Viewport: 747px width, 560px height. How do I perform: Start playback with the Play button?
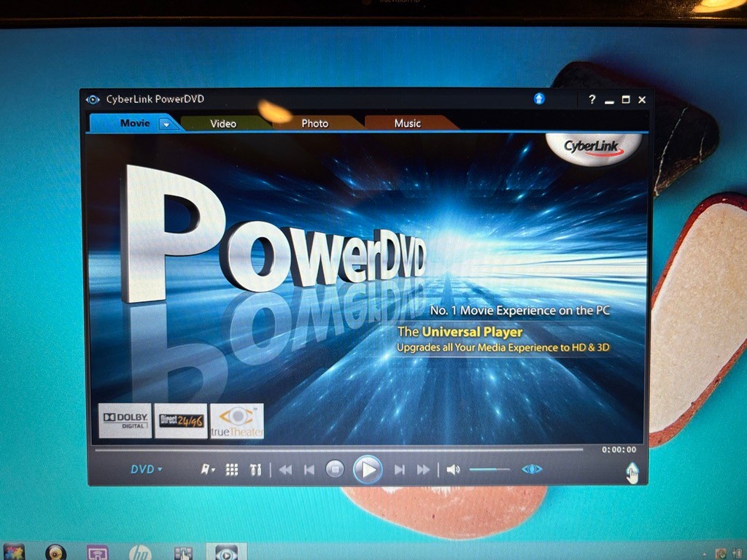click(368, 470)
